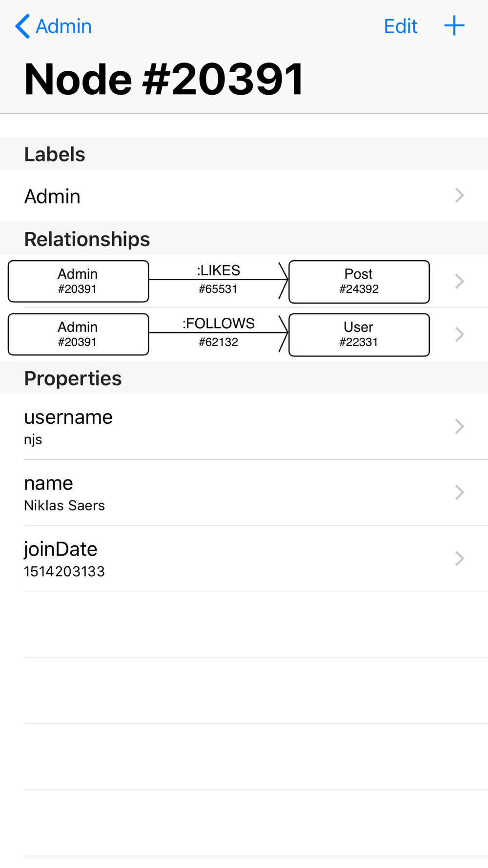
Task: Tap the chevron on the joinDate row
Action: [x=459, y=558]
